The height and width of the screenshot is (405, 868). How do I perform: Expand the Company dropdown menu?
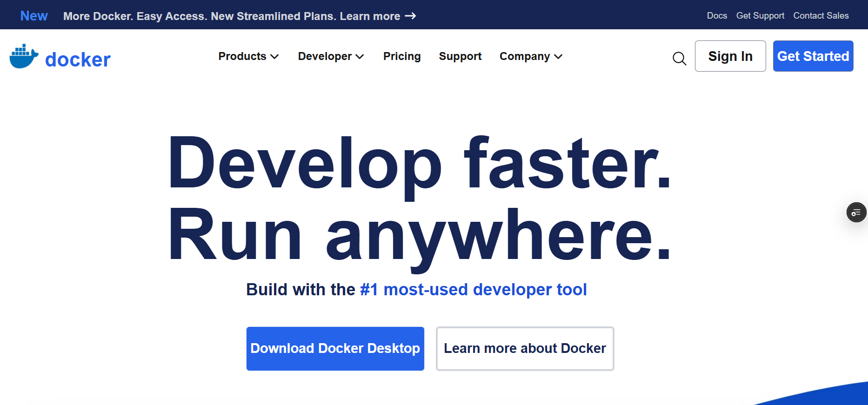click(x=531, y=56)
